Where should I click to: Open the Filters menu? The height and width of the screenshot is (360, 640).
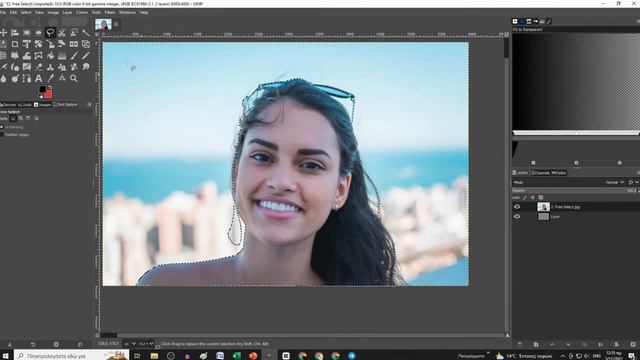coord(110,12)
